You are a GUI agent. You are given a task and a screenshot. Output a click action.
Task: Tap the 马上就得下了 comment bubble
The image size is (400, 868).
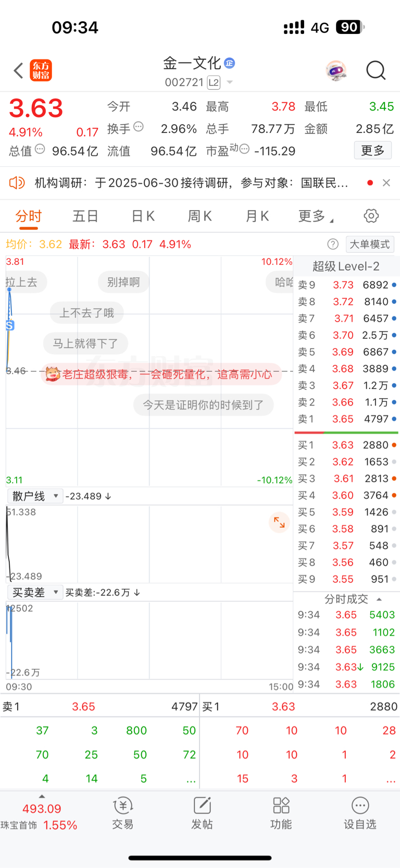coord(85,344)
